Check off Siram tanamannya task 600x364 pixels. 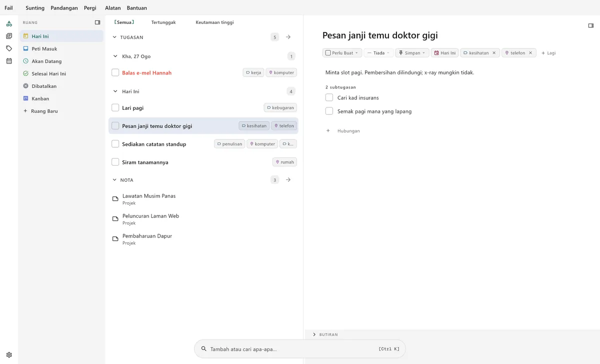click(x=115, y=162)
